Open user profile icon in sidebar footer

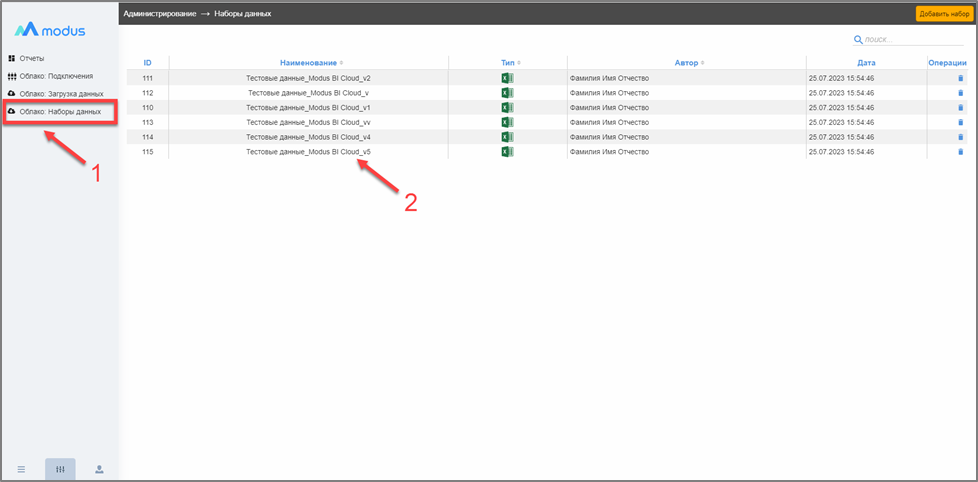click(x=99, y=469)
